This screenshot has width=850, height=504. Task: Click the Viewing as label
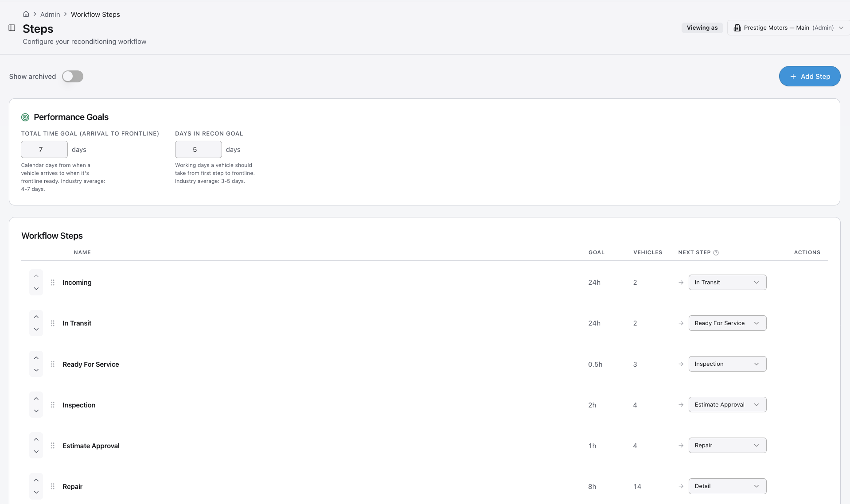[x=702, y=28]
